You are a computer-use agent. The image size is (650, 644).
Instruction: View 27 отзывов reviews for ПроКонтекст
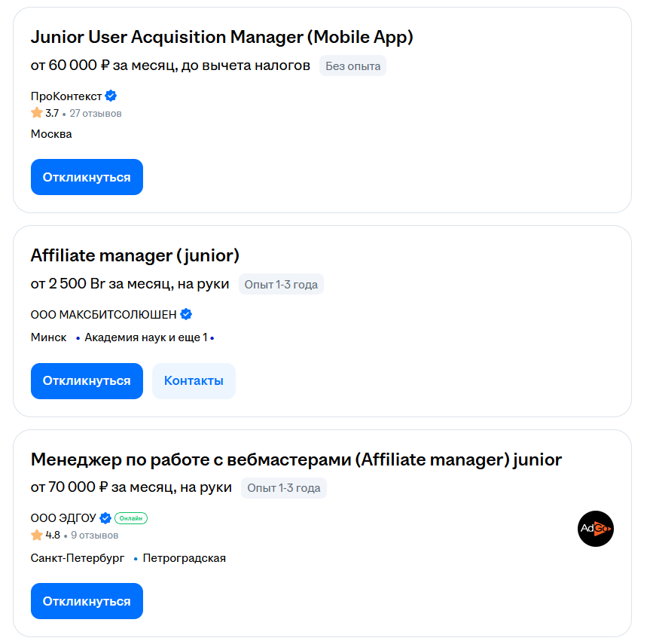click(96, 113)
